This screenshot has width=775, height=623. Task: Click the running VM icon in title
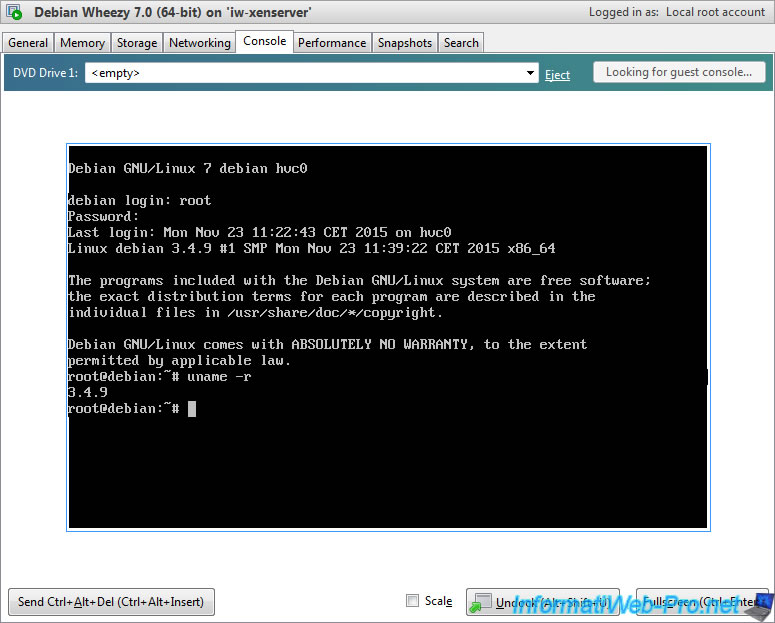coord(14,12)
